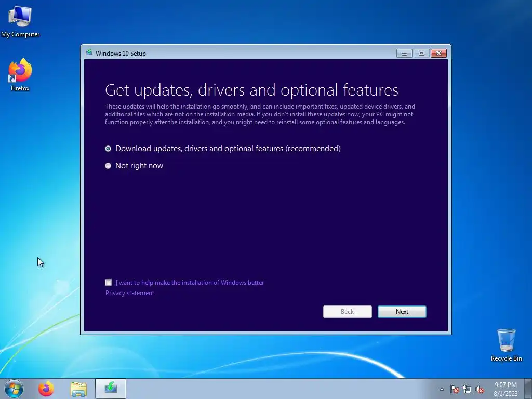
Task: Open the Privacy statement link
Action: pos(129,293)
